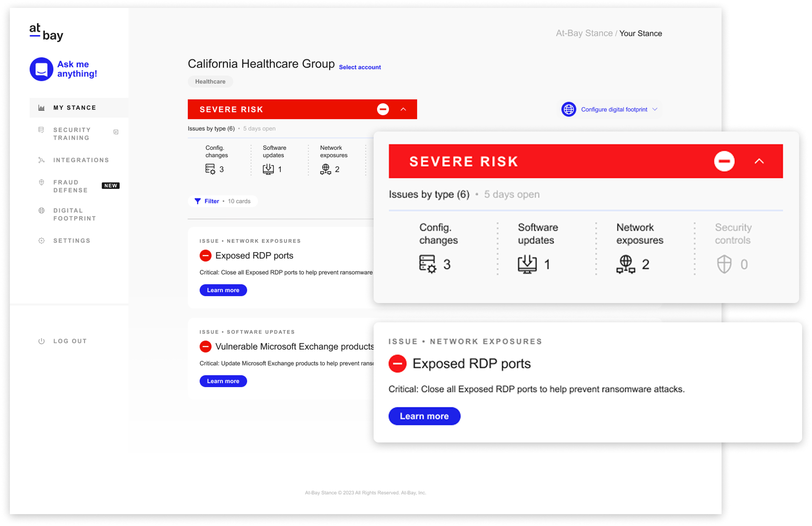
Task: Click red severity icon beside small Exposed RDP ports
Action: click(x=206, y=256)
